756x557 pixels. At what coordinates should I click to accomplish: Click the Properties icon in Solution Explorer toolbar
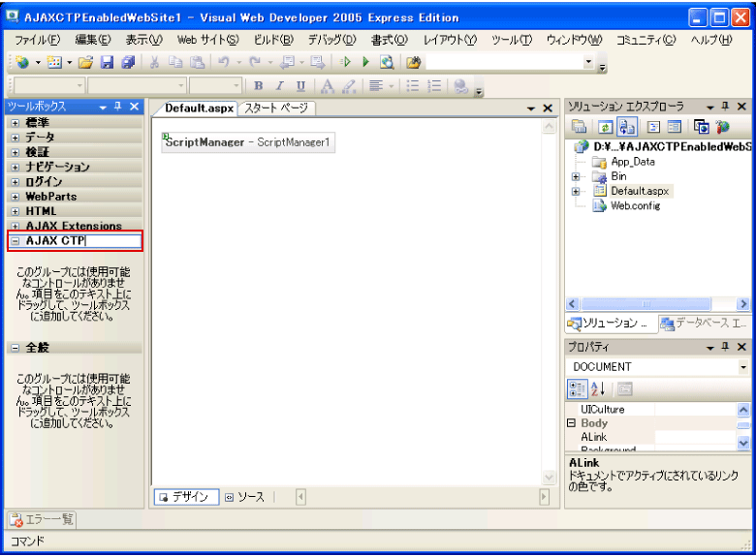point(579,127)
